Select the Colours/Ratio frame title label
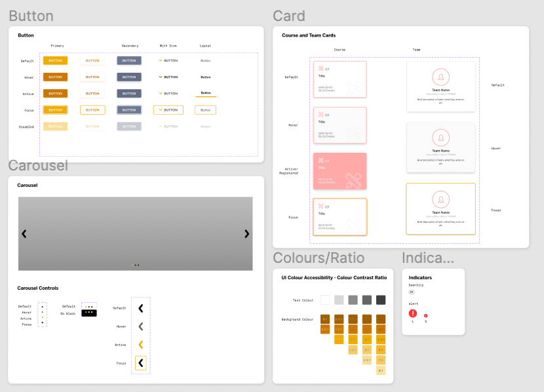Image resolution: width=544 pixels, height=392 pixels. point(319,258)
